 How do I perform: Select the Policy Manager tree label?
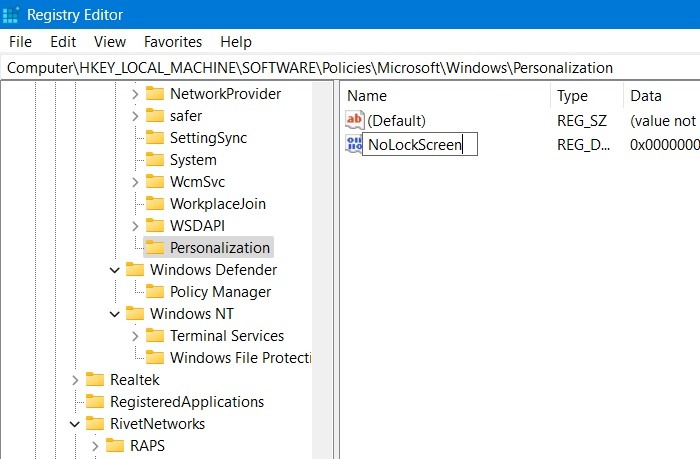[x=220, y=292]
